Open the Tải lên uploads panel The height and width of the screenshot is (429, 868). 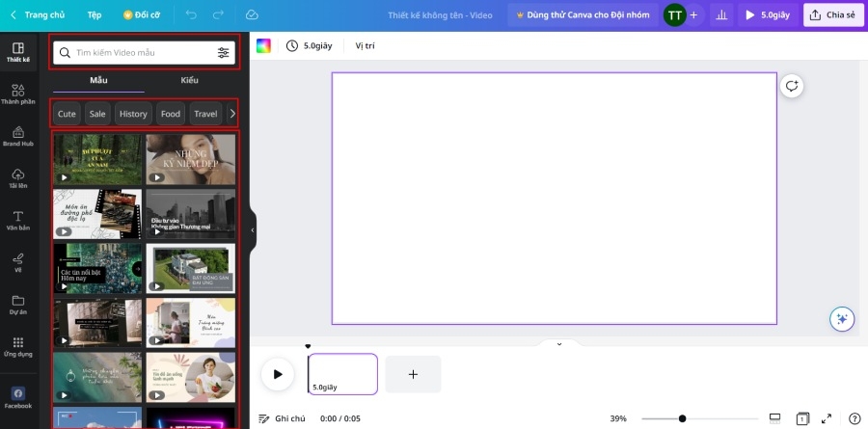(x=18, y=178)
